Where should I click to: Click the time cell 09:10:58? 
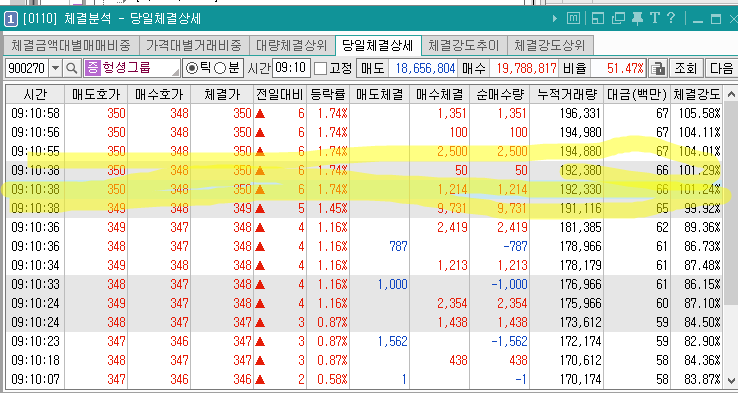[35, 113]
